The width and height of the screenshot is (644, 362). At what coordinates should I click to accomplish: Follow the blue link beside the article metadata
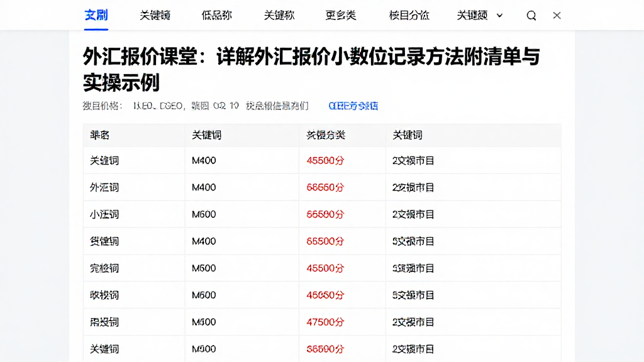coord(353,106)
